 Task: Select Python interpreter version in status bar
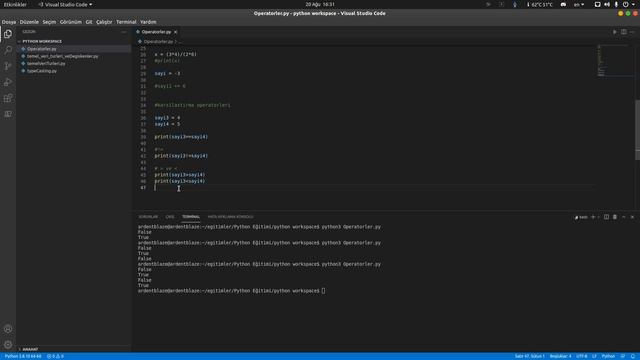(23, 356)
